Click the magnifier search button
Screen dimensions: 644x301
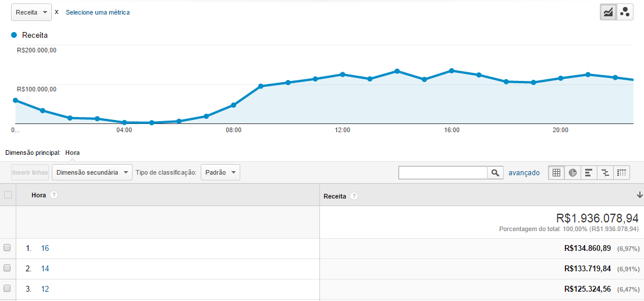pos(495,172)
